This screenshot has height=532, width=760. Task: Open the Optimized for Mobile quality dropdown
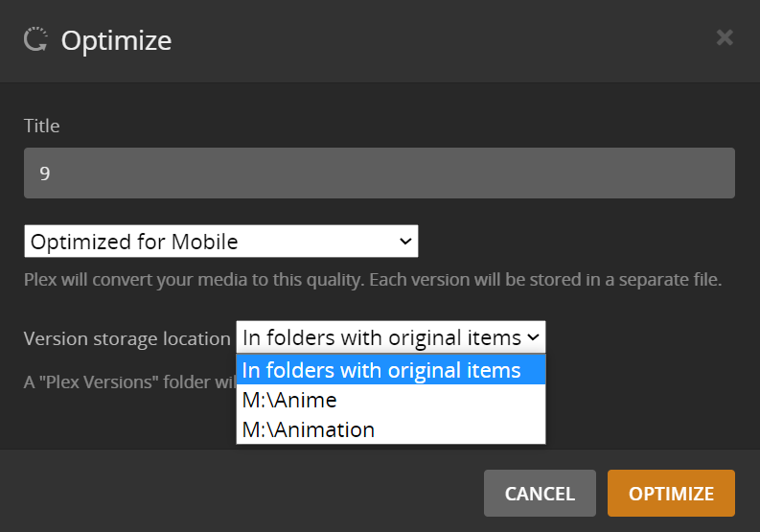pyautogui.click(x=220, y=242)
